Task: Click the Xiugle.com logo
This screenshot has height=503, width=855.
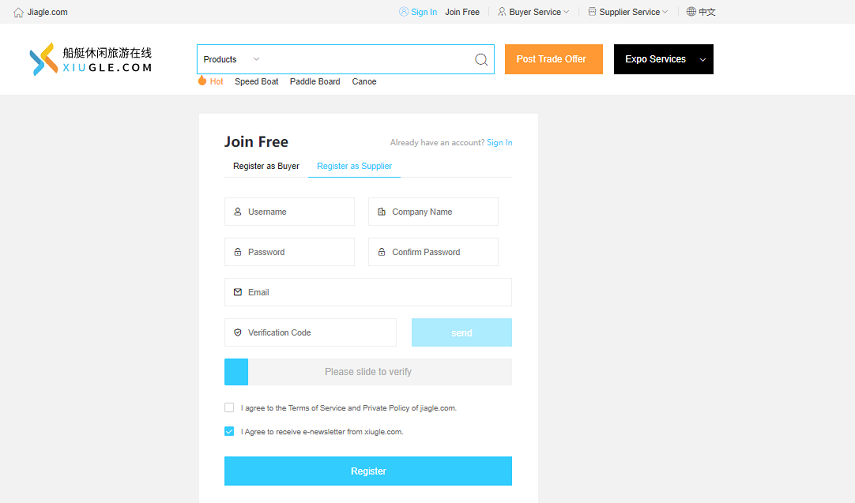Action: click(x=91, y=59)
